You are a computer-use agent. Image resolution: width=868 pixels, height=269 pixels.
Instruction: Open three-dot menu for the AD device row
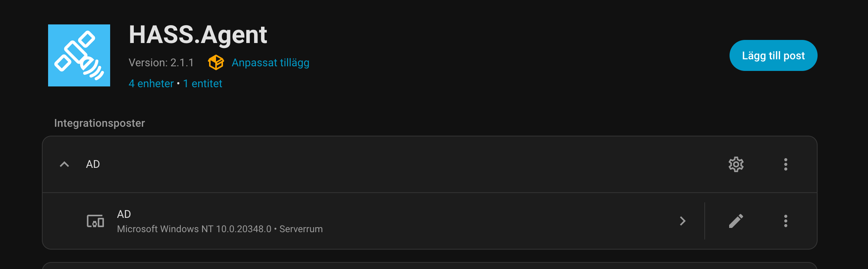coord(785,221)
